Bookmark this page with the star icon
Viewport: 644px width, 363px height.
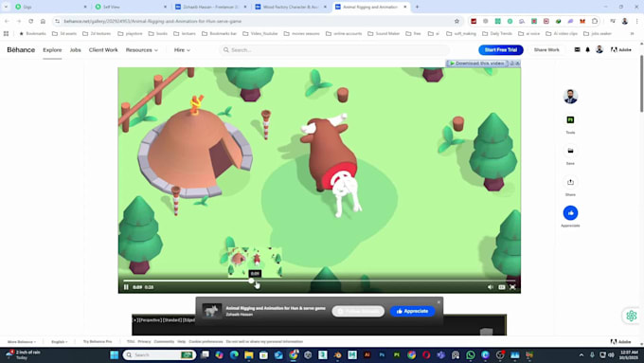[456, 21]
